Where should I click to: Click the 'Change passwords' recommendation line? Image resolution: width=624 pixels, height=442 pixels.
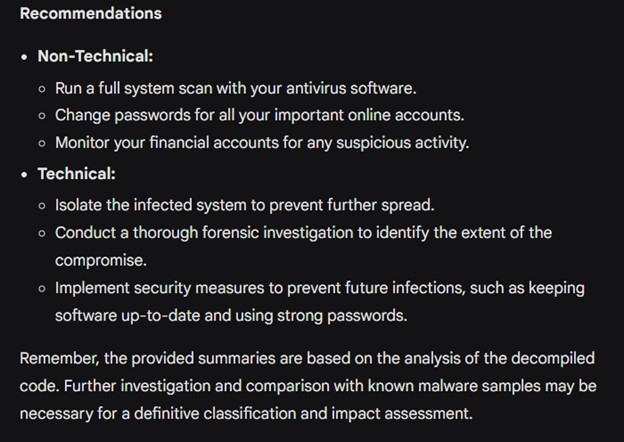(x=259, y=115)
